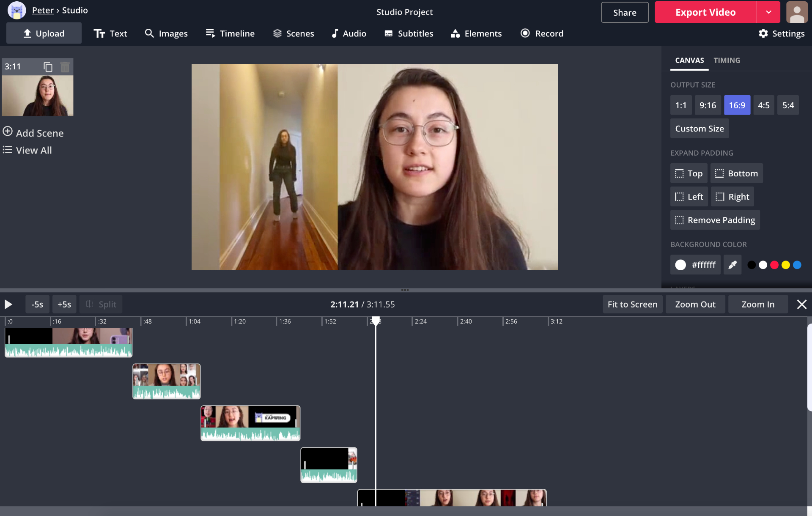Open the Subtitles tool

[x=409, y=33]
